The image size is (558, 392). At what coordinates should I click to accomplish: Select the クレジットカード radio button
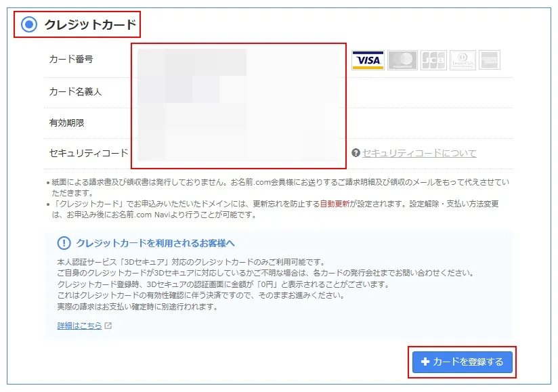(x=29, y=24)
